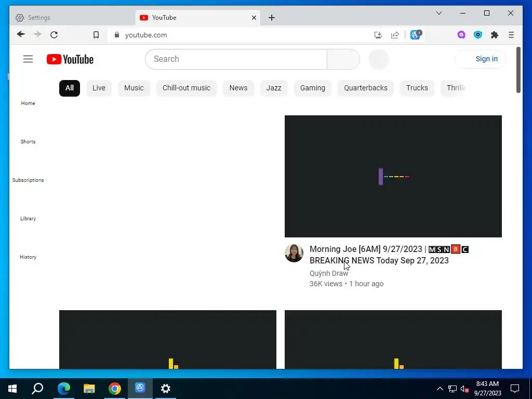This screenshot has height=399, width=532.
Task: Click the search submit button beside the search box
Action: pos(343,59)
